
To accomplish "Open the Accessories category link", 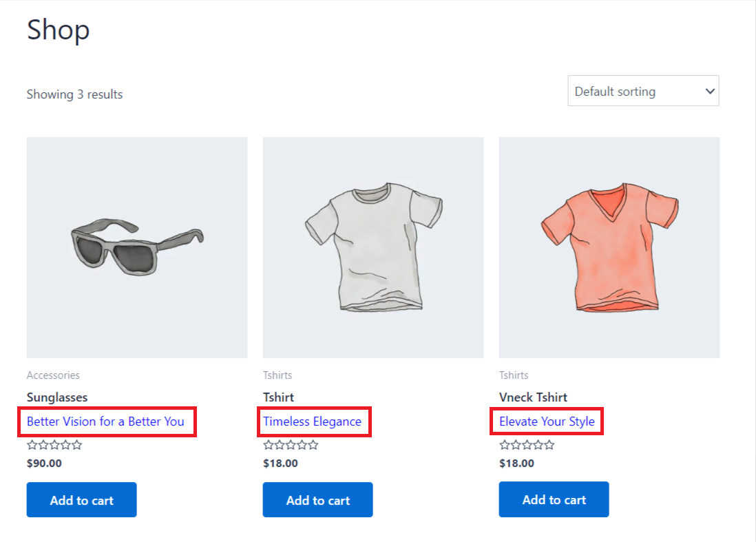I will [53, 375].
